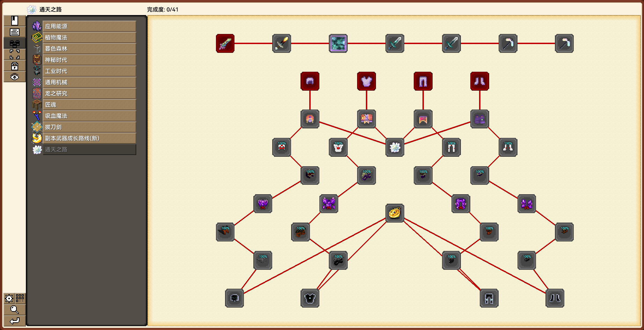Toggle visibility with the eye icon

(x=14, y=77)
